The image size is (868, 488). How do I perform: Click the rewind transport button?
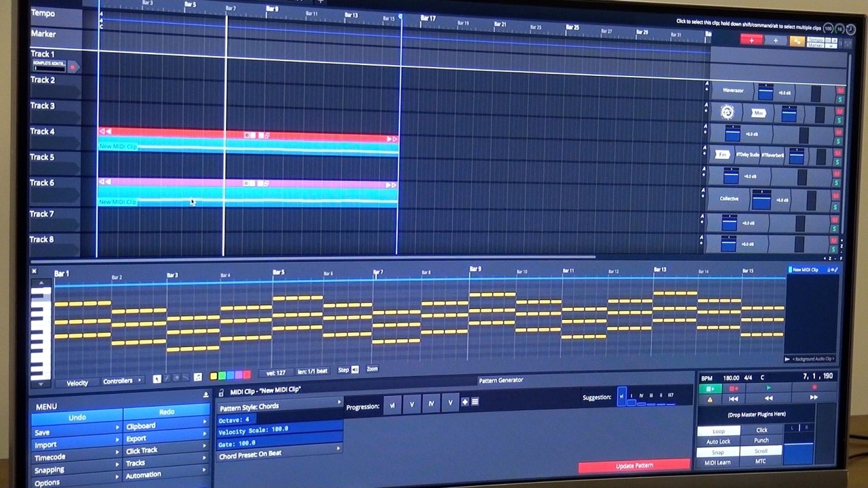tap(768, 399)
